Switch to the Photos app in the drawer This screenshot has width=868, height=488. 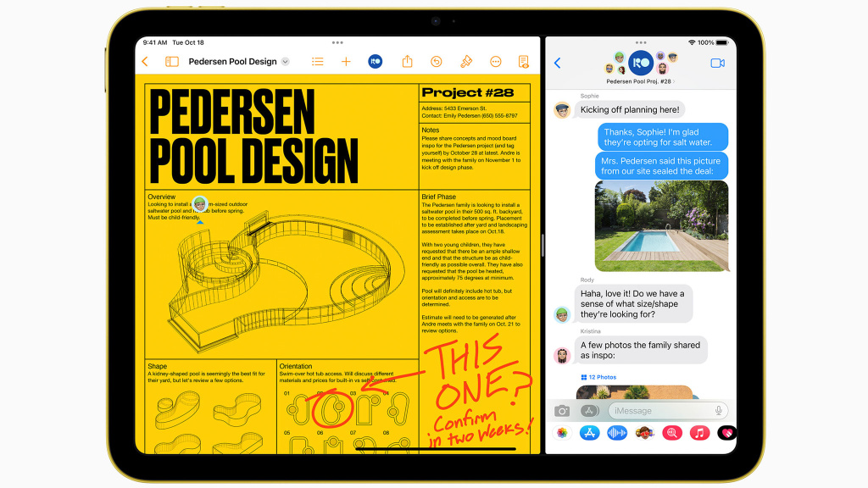(x=561, y=432)
